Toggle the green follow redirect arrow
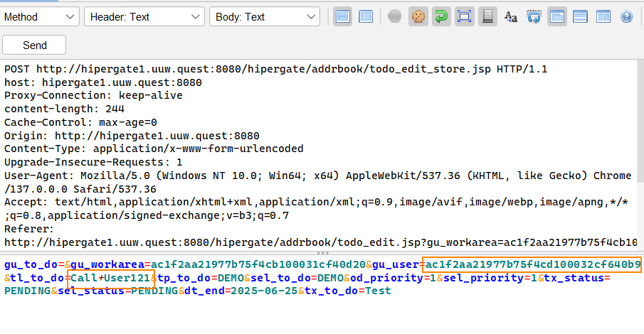The image size is (644, 334). point(441,16)
